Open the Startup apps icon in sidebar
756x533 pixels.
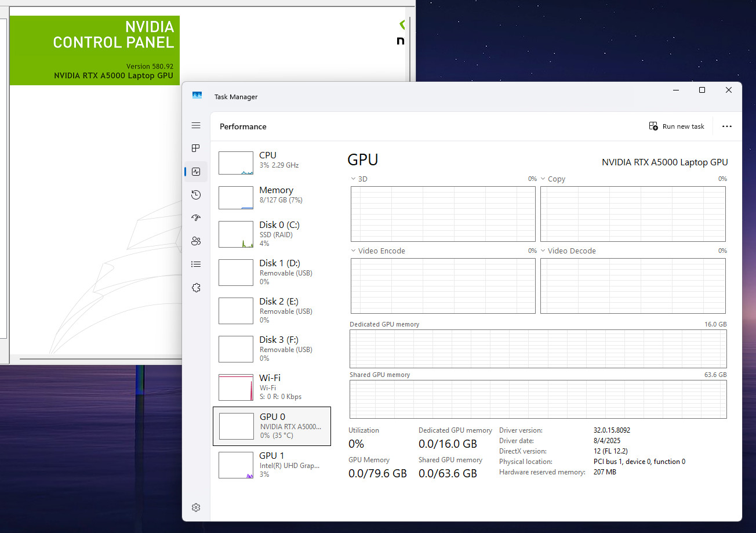pyautogui.click(x=196, y=218)
